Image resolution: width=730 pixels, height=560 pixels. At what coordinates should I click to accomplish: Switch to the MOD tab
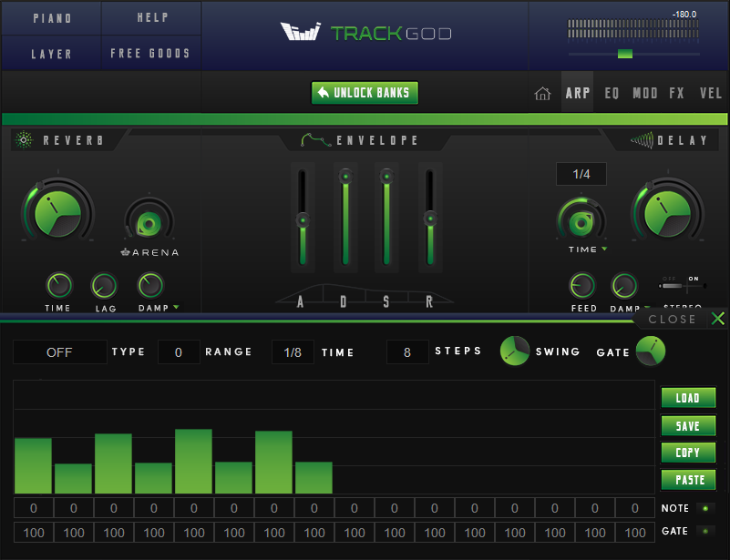click(645, 93)
